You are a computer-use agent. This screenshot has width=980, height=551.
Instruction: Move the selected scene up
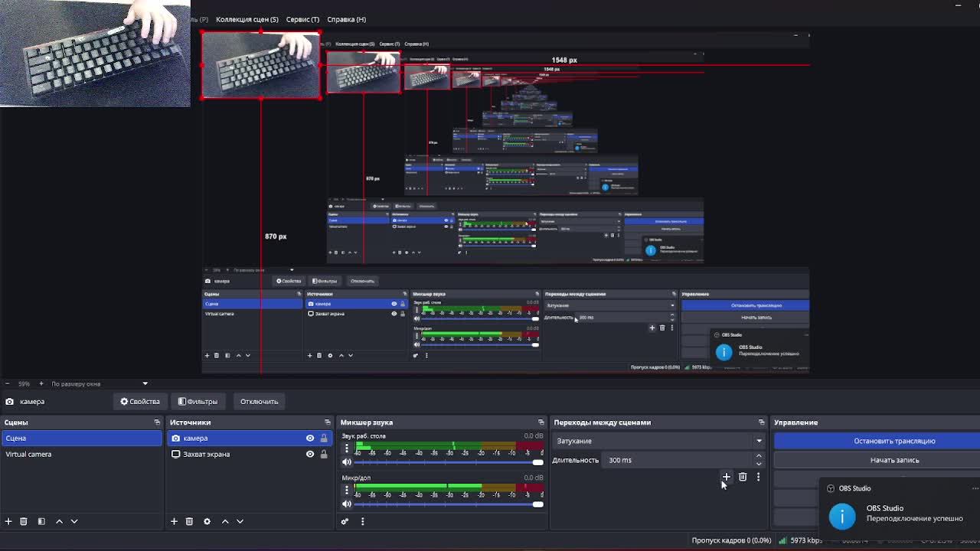point(59,521)
